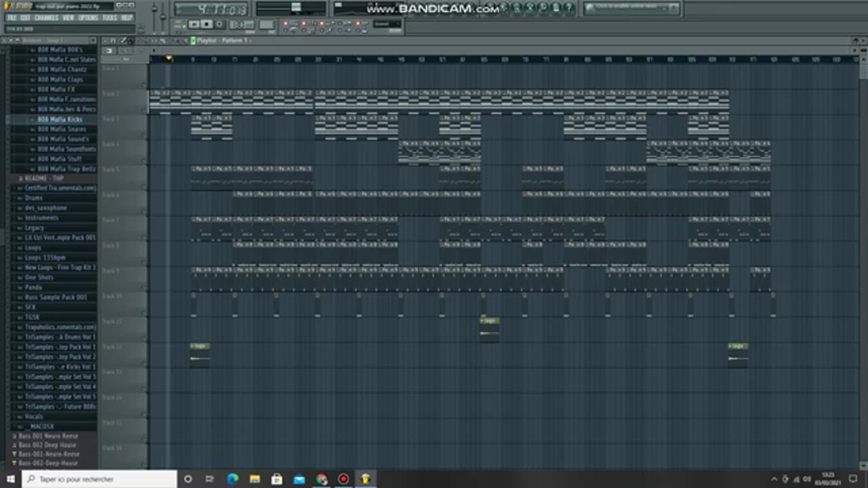The width and height of the screenshot is (868, 488).
Task: Click the playlist playhead marker
Action: coord(169,58)
